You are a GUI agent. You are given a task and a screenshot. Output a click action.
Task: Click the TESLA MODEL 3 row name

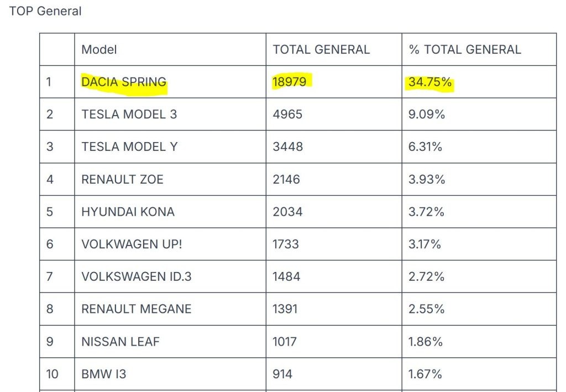[129, 114]
